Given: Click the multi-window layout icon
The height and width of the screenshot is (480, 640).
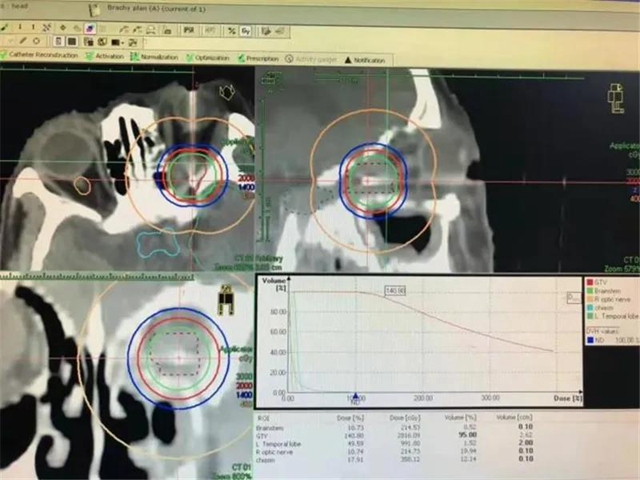Looking at the screenshot, I should 88,42.
